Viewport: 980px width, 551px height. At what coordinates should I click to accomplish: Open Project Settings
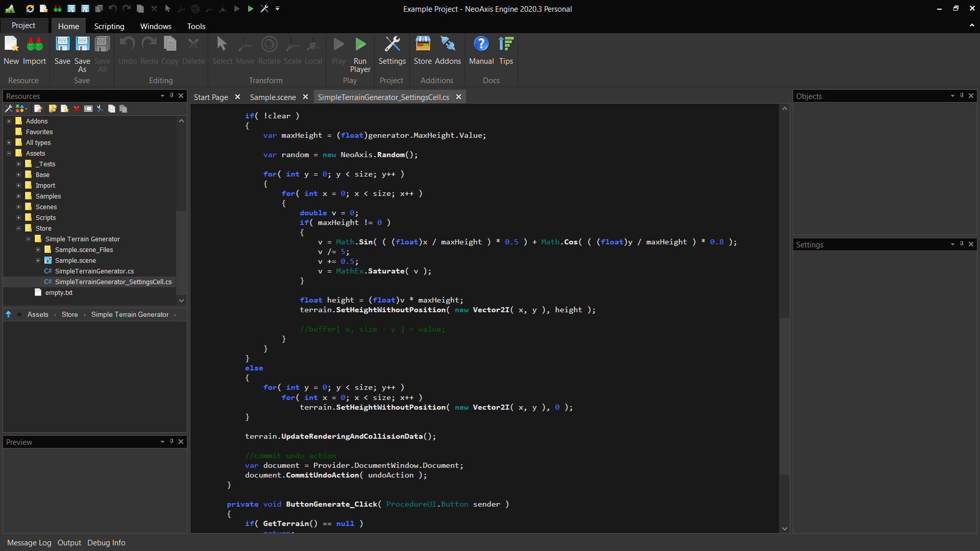[392, 51]
